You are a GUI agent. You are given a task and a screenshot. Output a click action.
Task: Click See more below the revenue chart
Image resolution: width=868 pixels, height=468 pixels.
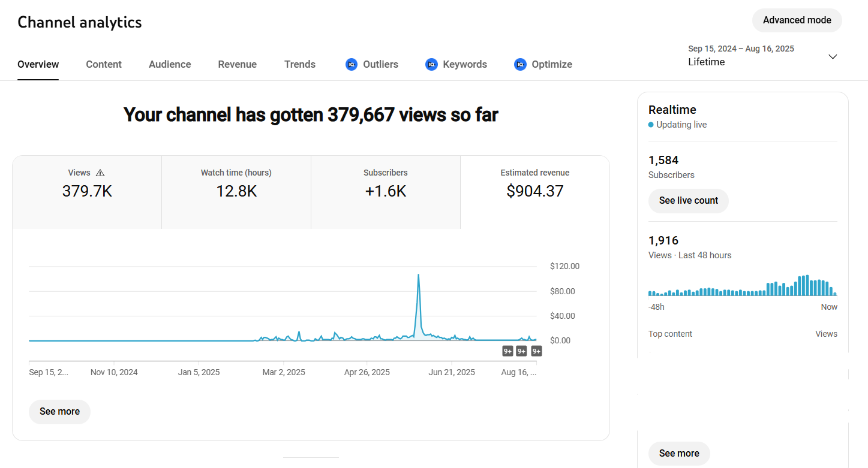[x=59, y=412]
